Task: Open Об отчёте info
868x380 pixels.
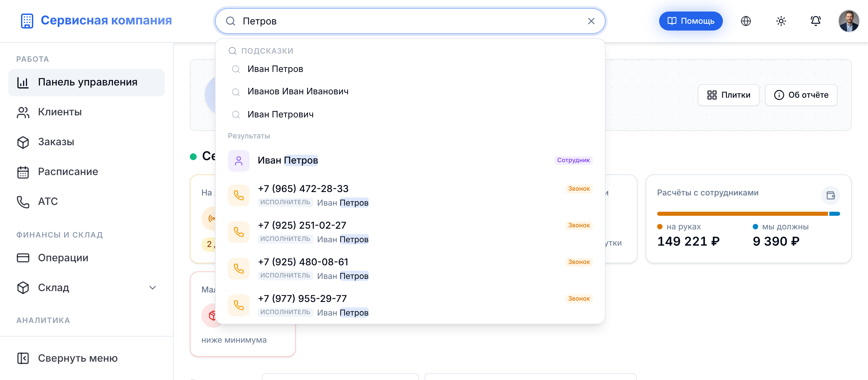Action: coord(801,95)
